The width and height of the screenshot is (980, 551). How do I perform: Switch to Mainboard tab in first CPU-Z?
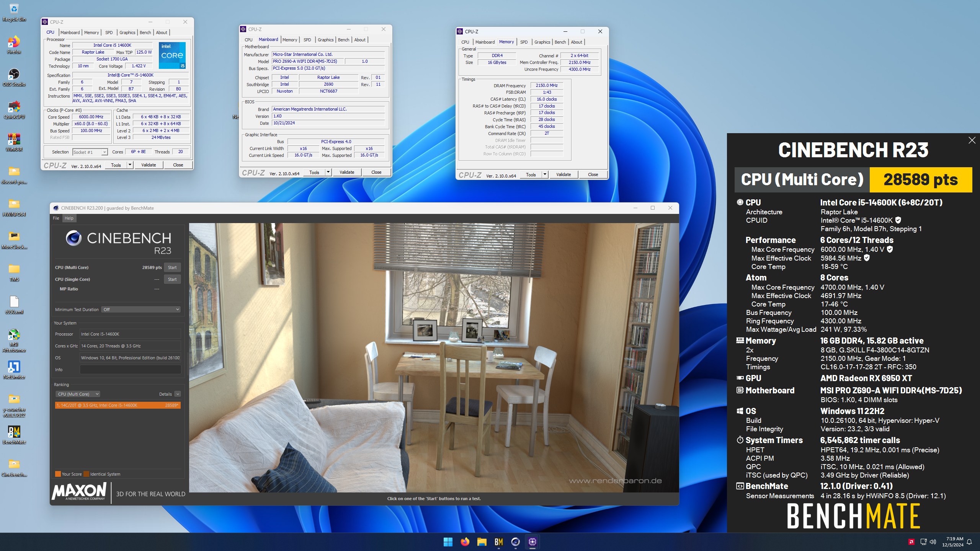coord(70,33)
